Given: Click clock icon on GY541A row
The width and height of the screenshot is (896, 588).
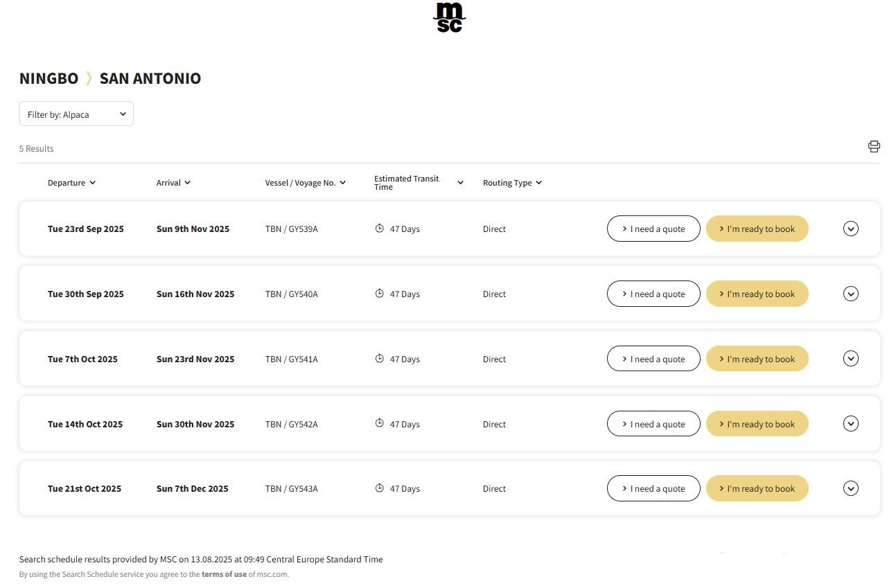Looking at the screenshot, I should (x=379, y=359).
